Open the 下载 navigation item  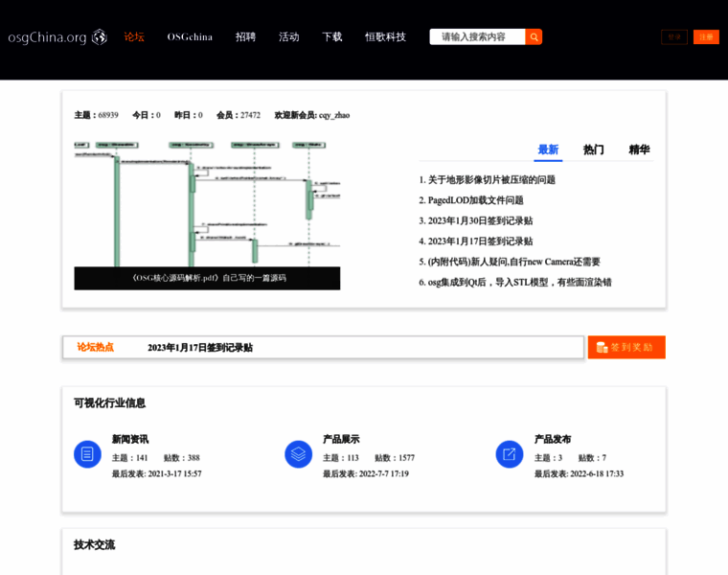click(x=332, y=36)
